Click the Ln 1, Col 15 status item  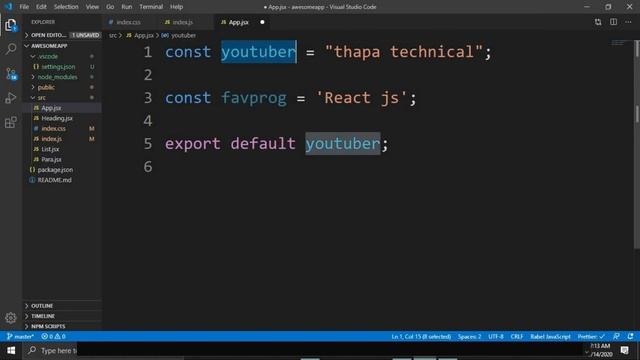click(x=421, y=336)
